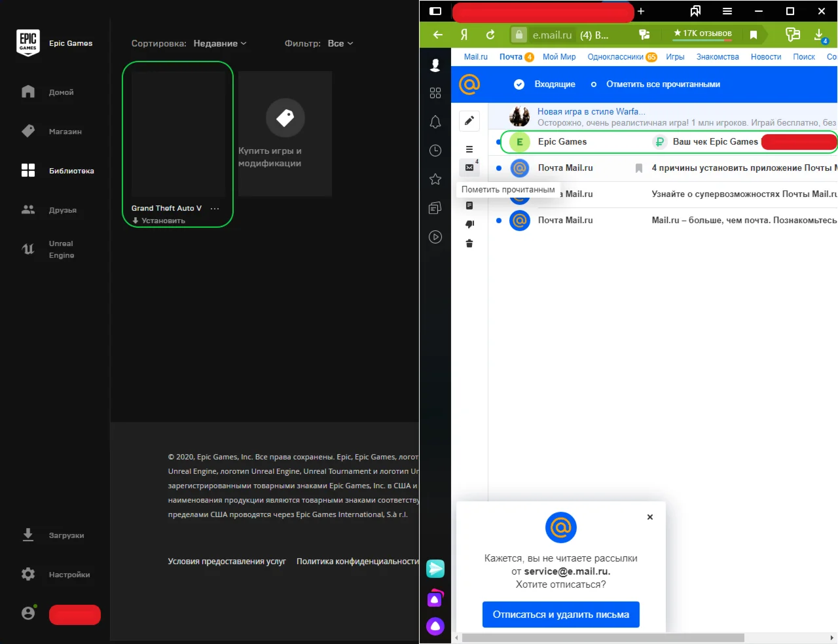Click the thumbs-down spam icon in mail
The height and width of the screenshot is (644, 838).
(x=469, y=224)
